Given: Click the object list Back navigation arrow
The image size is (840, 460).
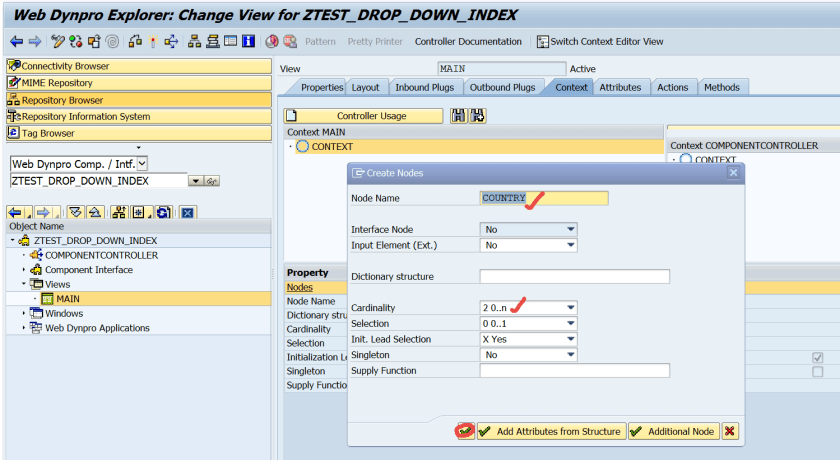Looking at the screenshot, I should coord(15,213).
